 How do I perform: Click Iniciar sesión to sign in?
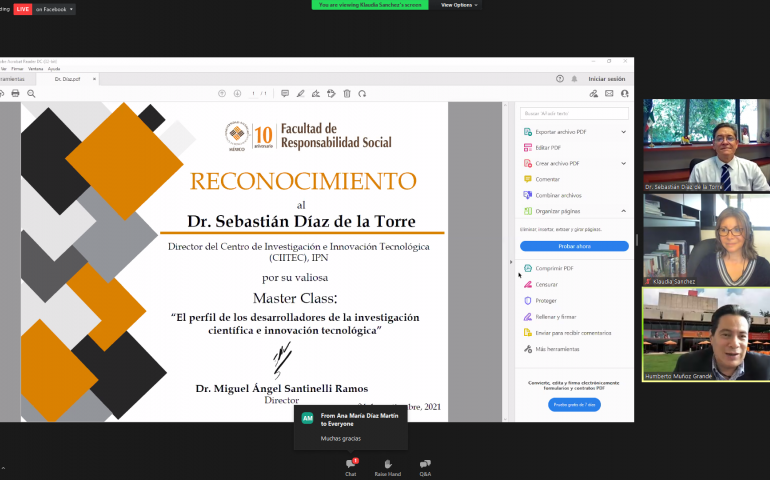[606, 79]
